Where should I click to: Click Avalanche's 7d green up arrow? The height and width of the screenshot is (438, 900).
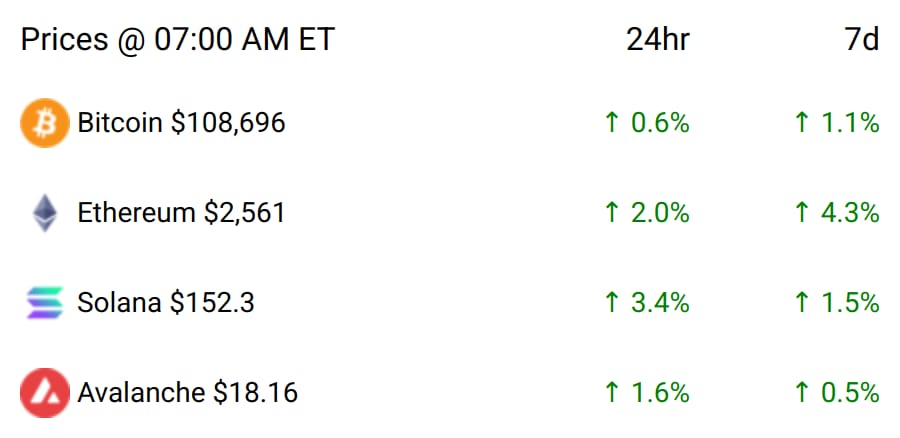(802, 393)
